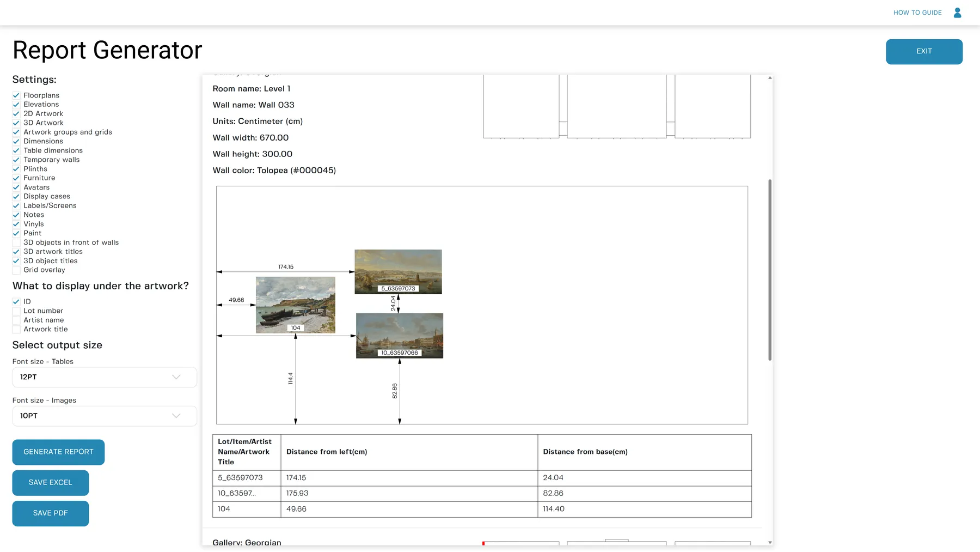
Task: Toggle Table dimensions checkbox
Action: (16, 150)
